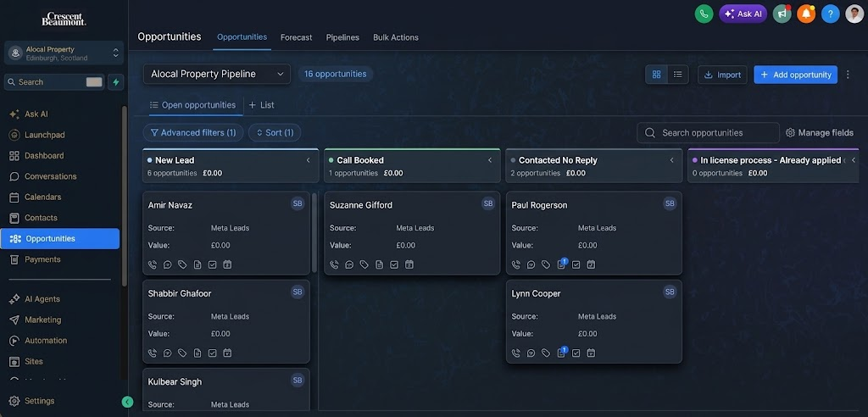Open tasks icon on Amir Navaz card

point(213,264)
